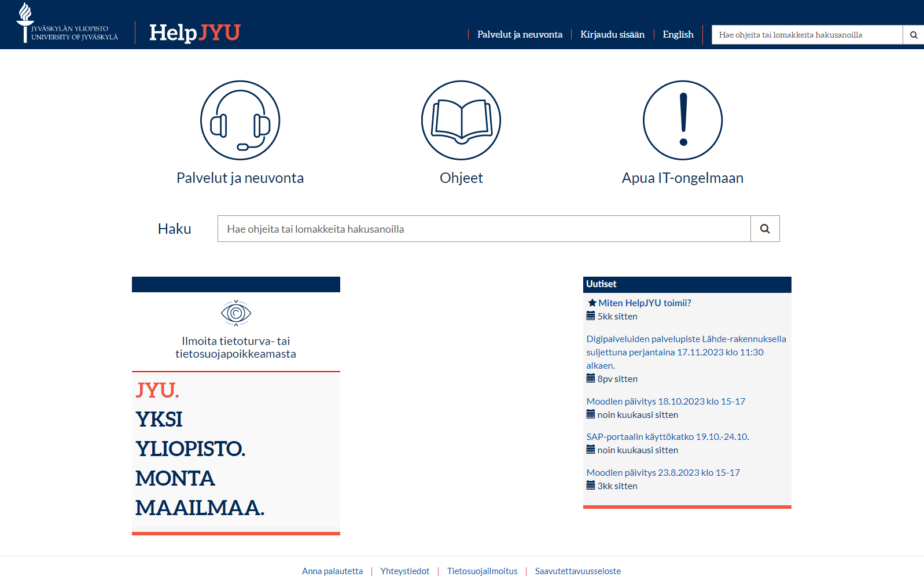
Task: Switch language to English
Action: pyautogui.click(x=678, y=35)
